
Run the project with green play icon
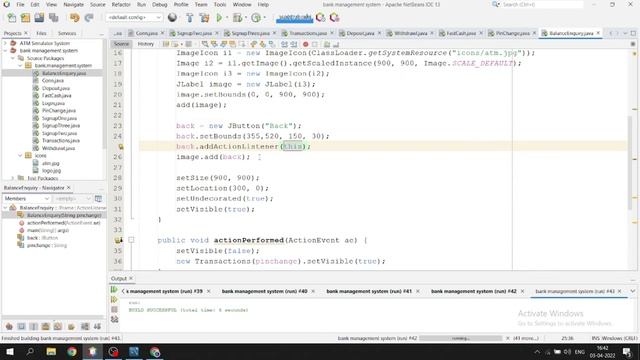coord(219,18)
